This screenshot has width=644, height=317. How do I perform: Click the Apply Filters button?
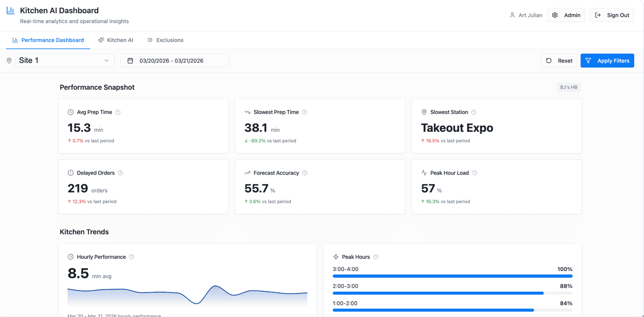607,61
